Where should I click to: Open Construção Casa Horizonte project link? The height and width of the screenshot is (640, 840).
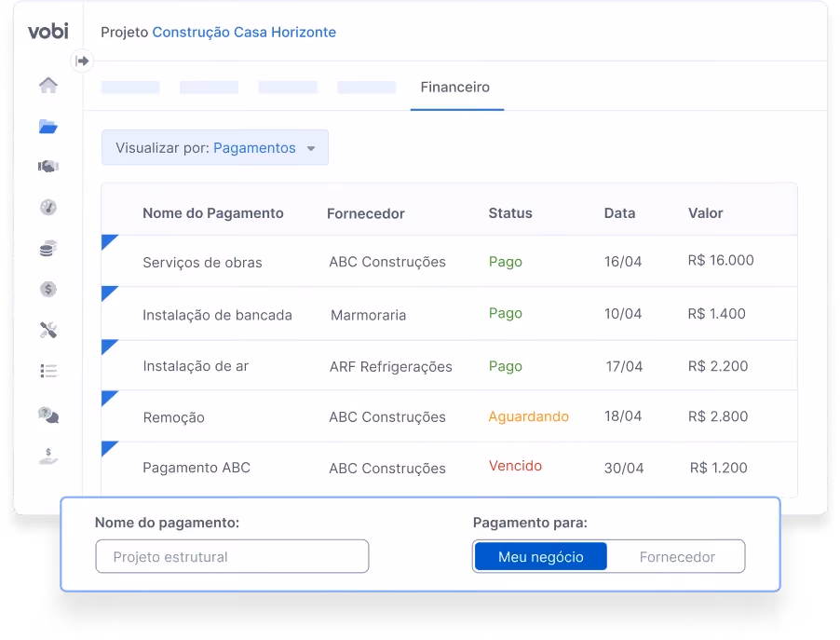tap(244, 33)
